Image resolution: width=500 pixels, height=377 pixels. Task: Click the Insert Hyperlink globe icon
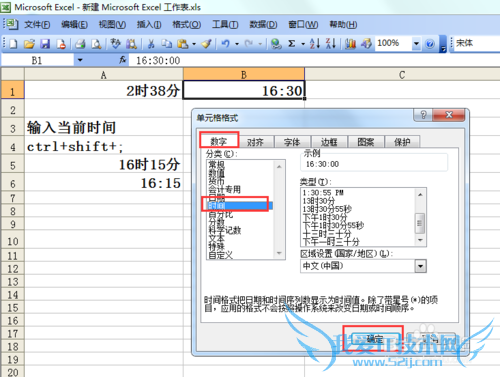point(276,44)
